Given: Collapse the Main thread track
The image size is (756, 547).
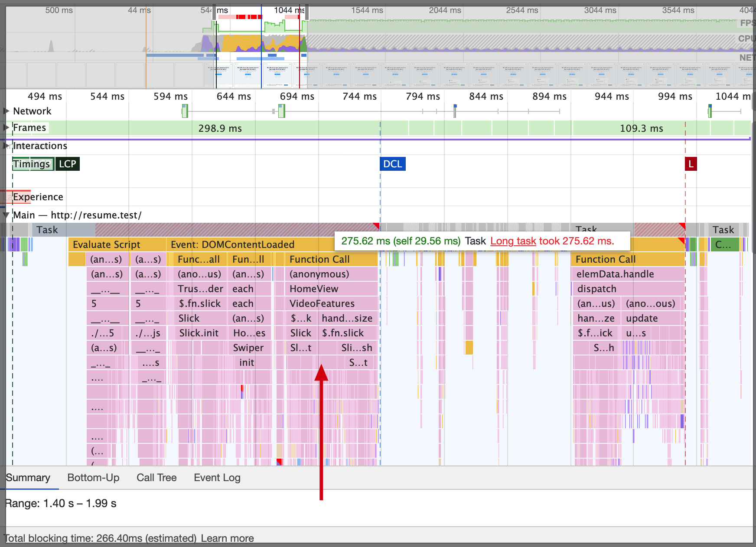Looking at the screenshot, I should coord(7,215).
